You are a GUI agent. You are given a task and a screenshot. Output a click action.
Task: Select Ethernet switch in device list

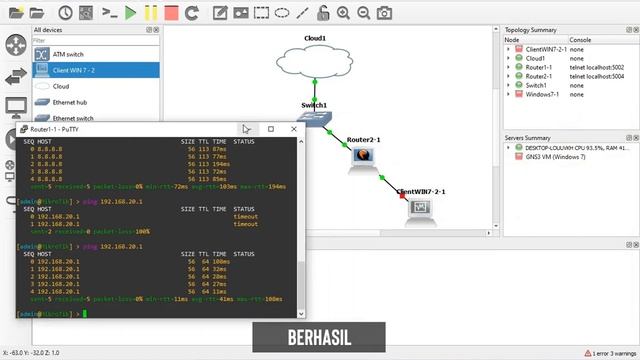[96, 118]
